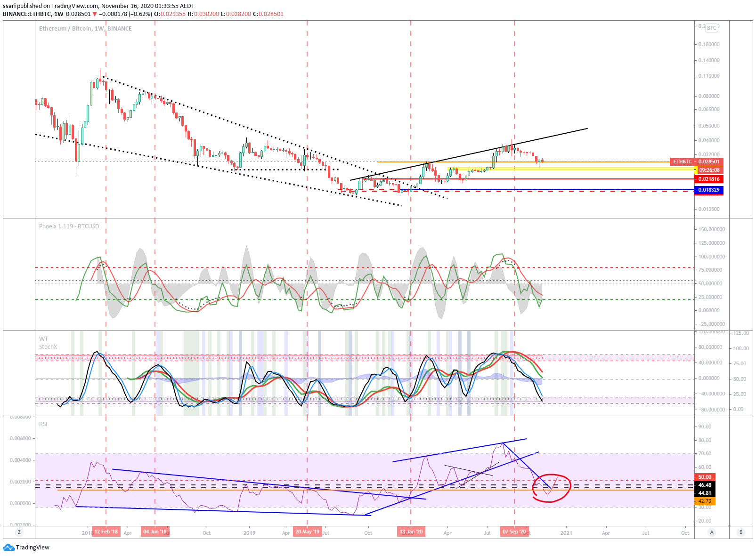Click the 90.00 RSI axis value

click(x=705, y=427)
